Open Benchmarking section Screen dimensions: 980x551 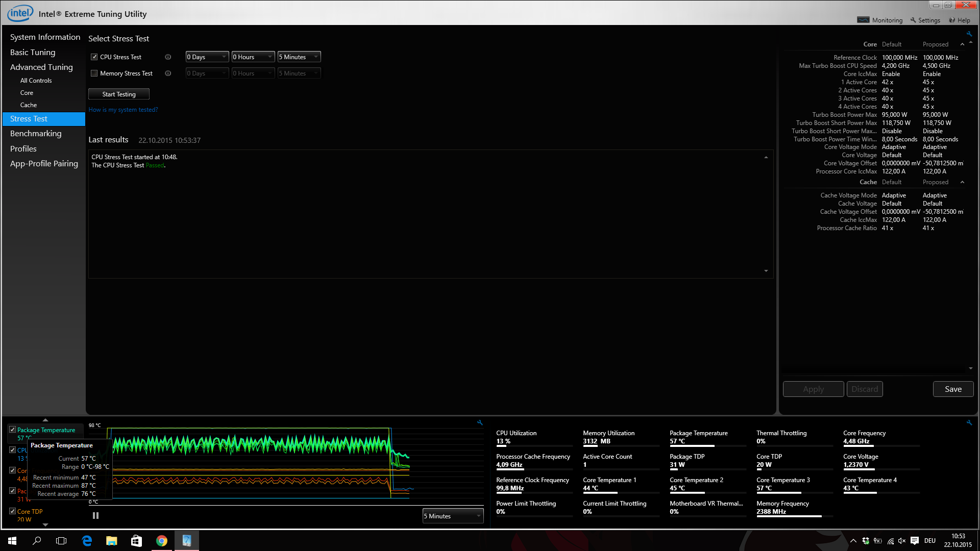(36, 134)
